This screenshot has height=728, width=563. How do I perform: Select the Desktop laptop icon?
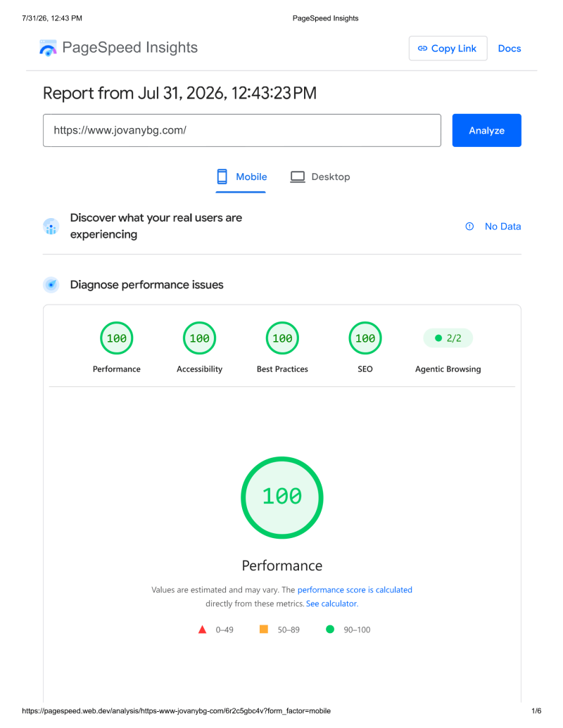coord(297,177)
